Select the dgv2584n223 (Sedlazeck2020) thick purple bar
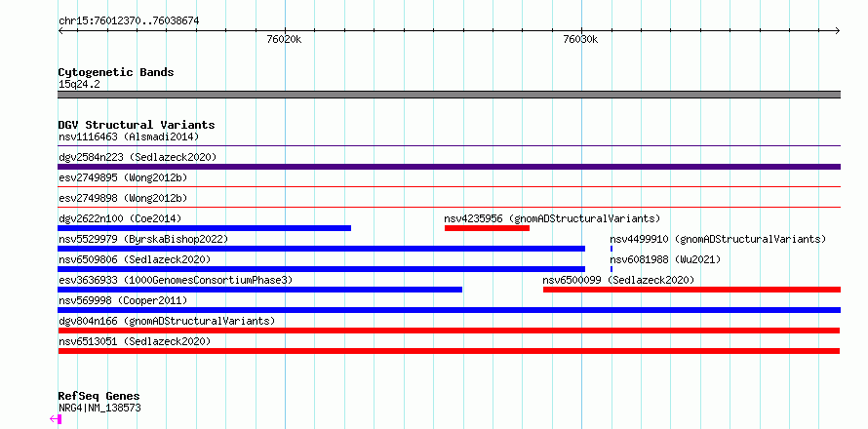Screen dimensions: 868x429 coord(449,167)
